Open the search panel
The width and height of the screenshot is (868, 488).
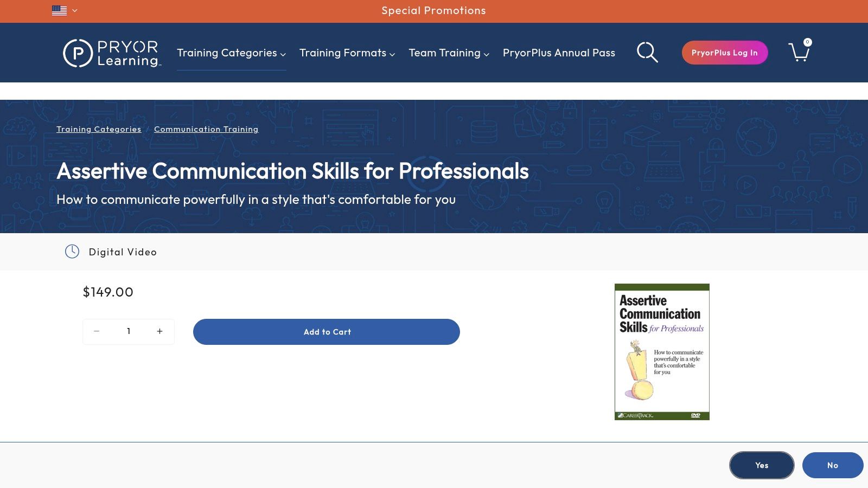pos(647,52)
